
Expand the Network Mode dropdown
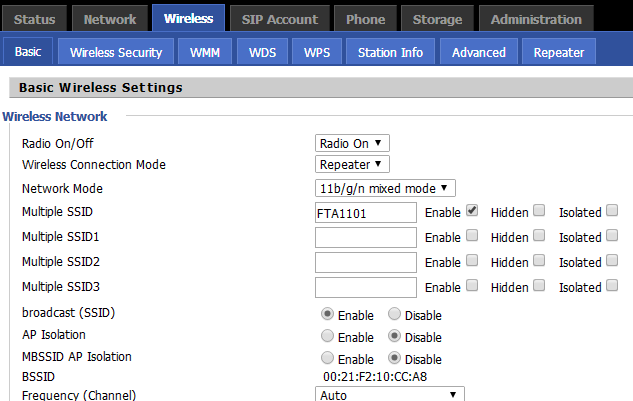385,188
